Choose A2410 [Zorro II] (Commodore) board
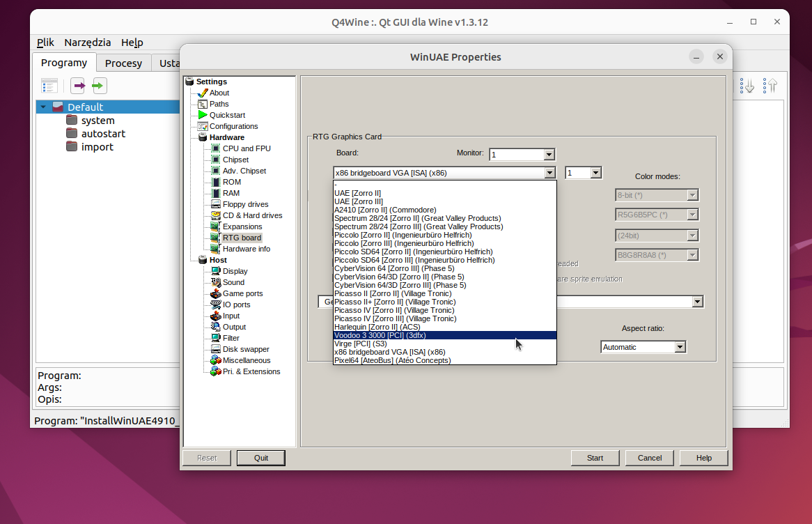 point(445,210)
